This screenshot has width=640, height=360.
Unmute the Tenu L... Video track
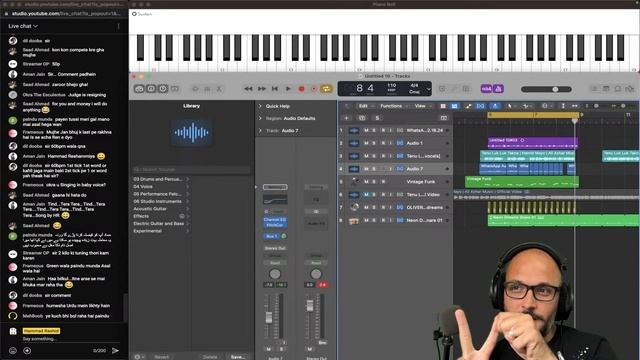(366, 195)
